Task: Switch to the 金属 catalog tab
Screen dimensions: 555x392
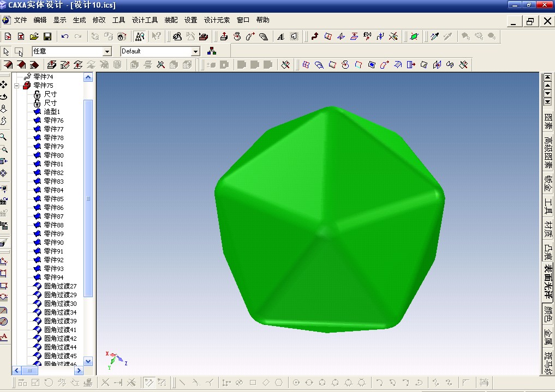Action: pos(547,337)
